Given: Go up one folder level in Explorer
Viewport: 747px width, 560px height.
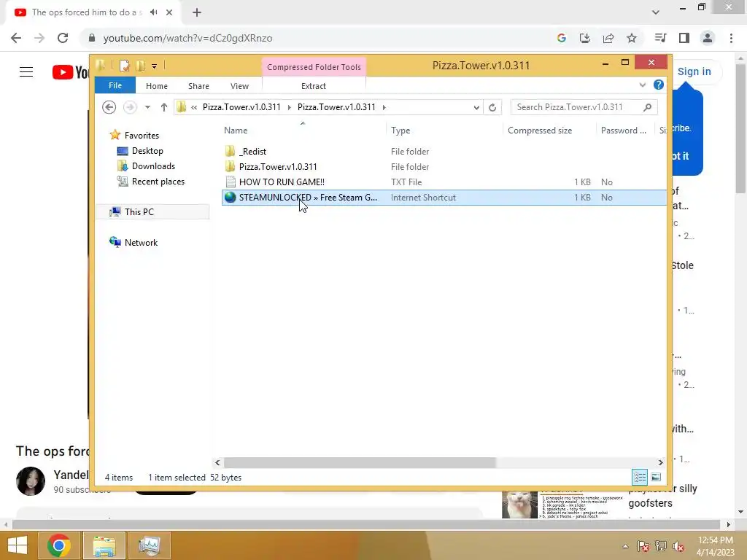Looking at the screenshot, I should tap(164, 107).
